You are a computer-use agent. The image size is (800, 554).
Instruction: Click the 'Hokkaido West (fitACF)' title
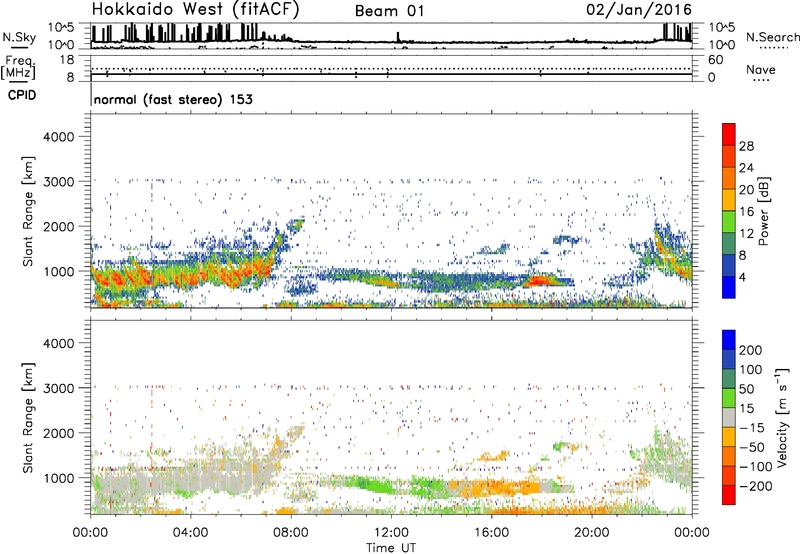[195, 9]
